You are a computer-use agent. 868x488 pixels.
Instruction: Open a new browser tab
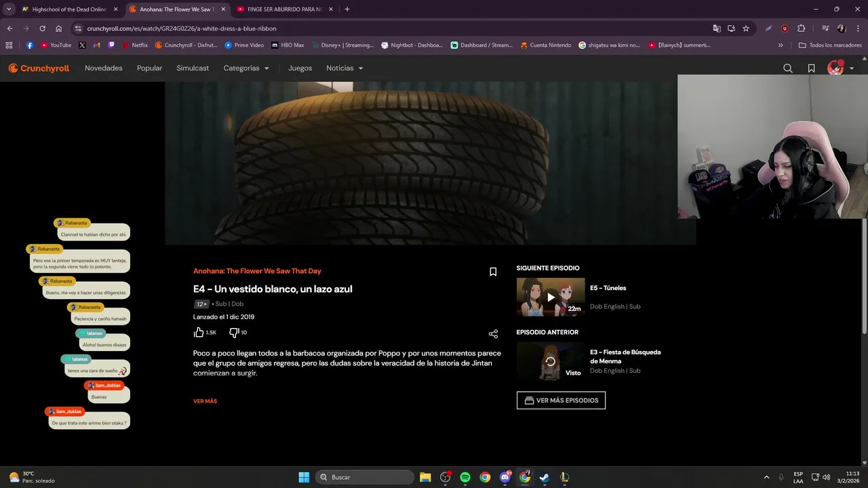[x=347, y=9]
